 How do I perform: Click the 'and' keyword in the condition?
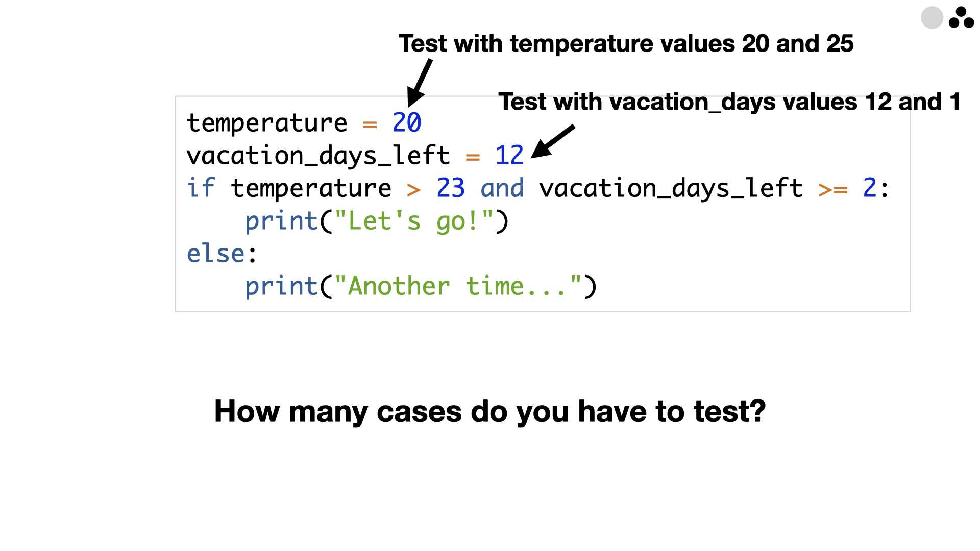[502, 188]
